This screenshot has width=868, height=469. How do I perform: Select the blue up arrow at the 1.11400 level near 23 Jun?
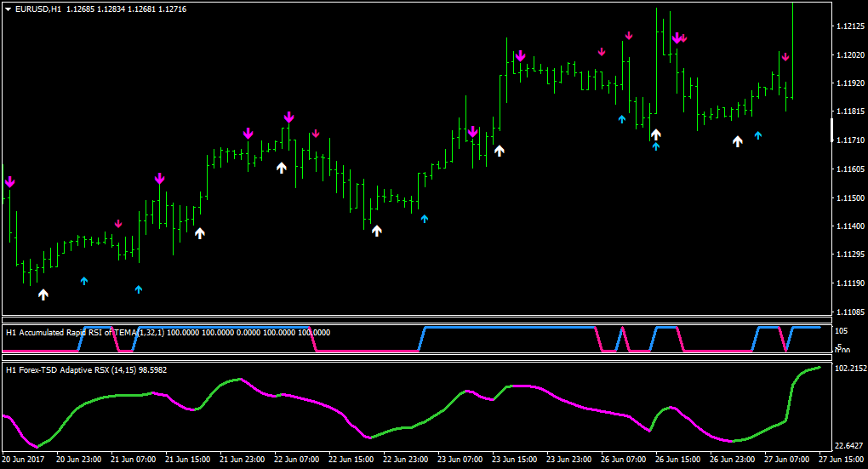pos(424,219)
